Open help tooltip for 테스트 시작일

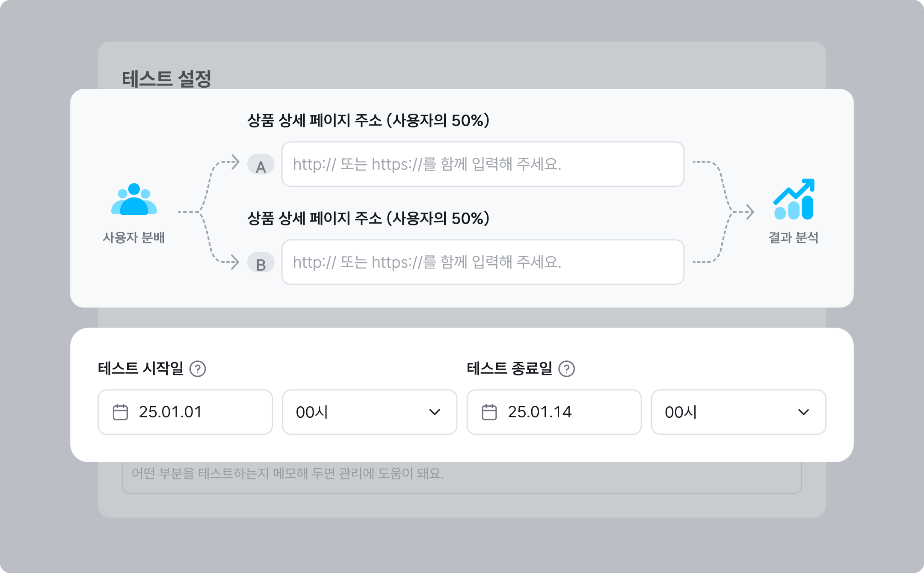[x=198, y=369]
